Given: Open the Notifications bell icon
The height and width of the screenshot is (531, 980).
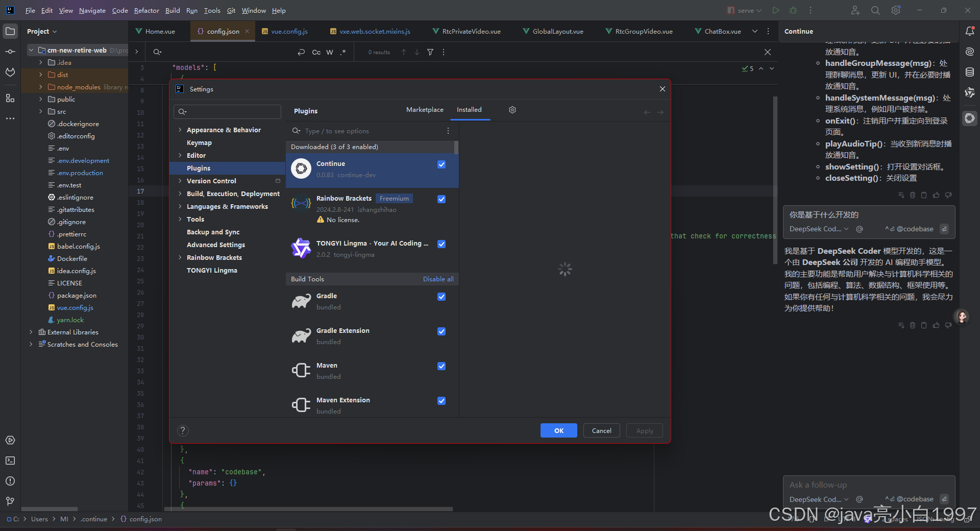Looking at the screenshot, I should 970,31.
